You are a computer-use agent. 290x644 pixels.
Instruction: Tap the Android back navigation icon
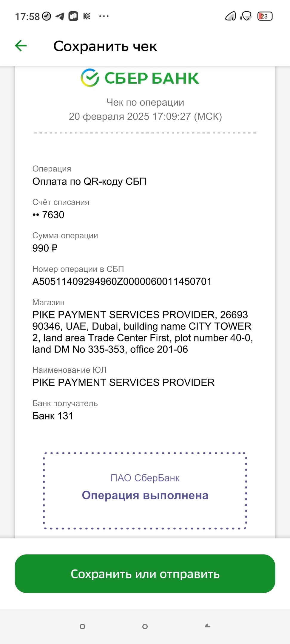[x=208, y=626]
